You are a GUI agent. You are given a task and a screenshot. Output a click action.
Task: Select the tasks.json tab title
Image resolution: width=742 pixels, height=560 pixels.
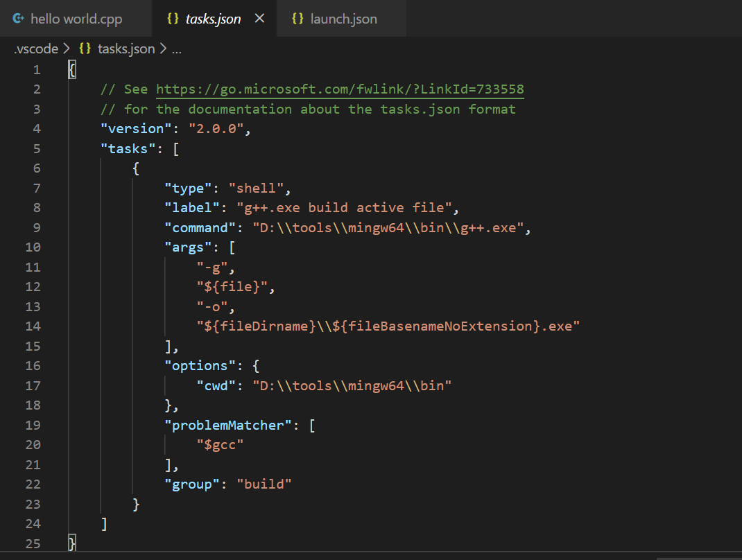pos(214,19)
